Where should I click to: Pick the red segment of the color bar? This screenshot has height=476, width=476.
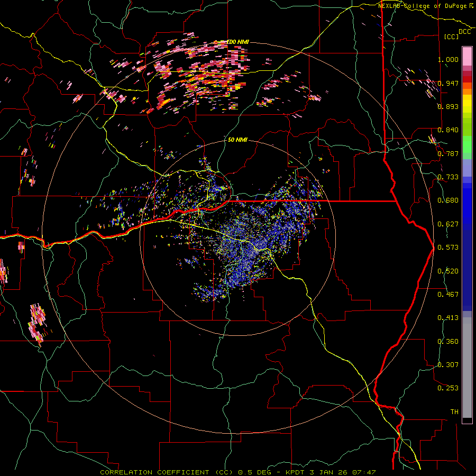coord(467,79)
